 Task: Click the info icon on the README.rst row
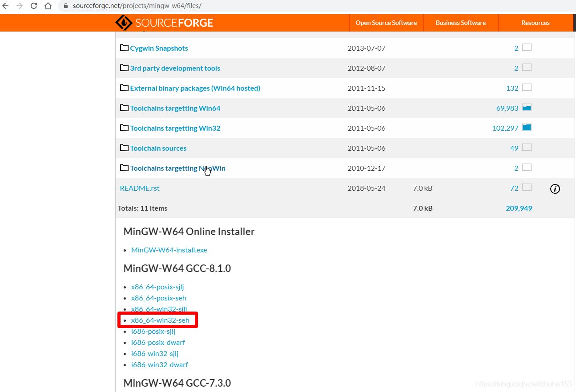tap(555, 189)
